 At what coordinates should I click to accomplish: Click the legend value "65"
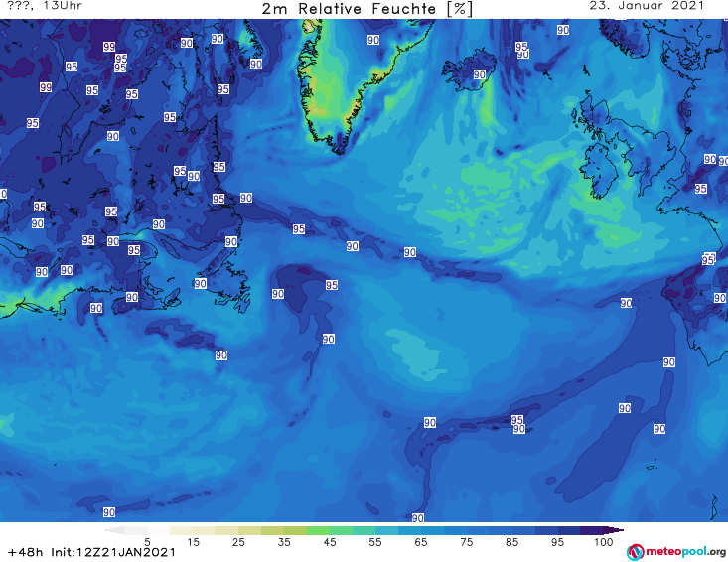(421, 542)
